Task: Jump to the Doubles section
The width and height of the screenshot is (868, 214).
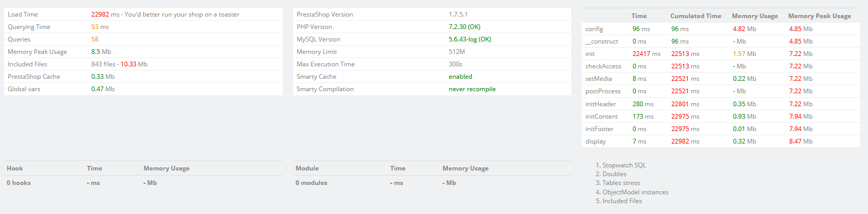Action: point(614,174)
